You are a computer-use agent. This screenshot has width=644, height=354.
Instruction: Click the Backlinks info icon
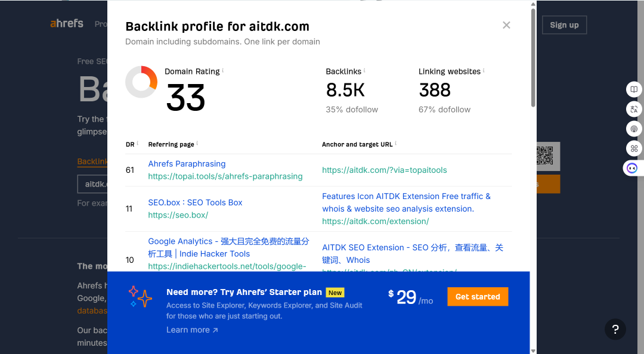pos(364,70)
